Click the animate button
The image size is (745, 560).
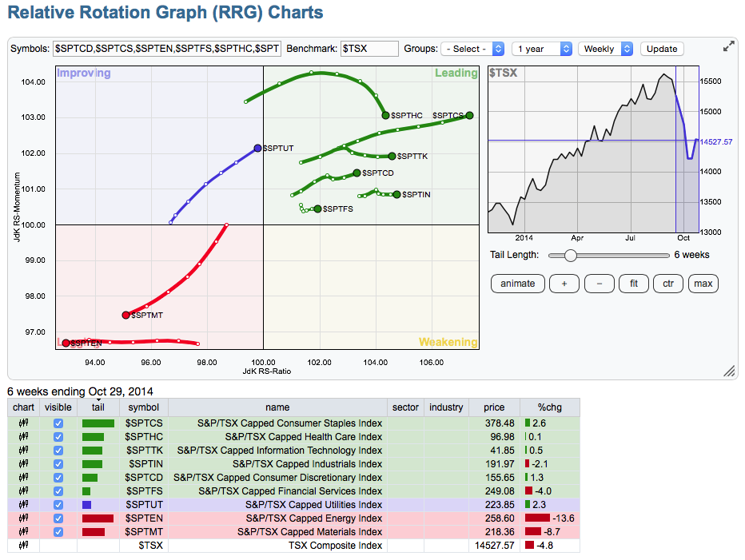tap(517, 284)
